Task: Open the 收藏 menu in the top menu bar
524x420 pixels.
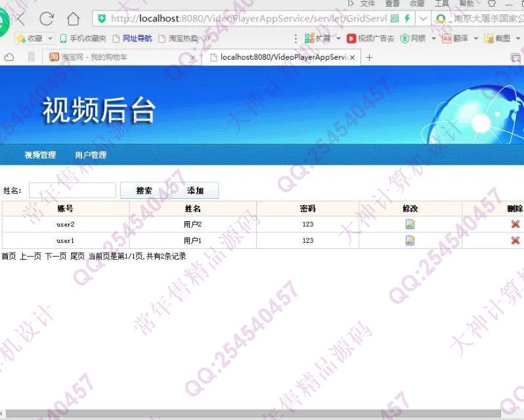Action: pos(417,3)
